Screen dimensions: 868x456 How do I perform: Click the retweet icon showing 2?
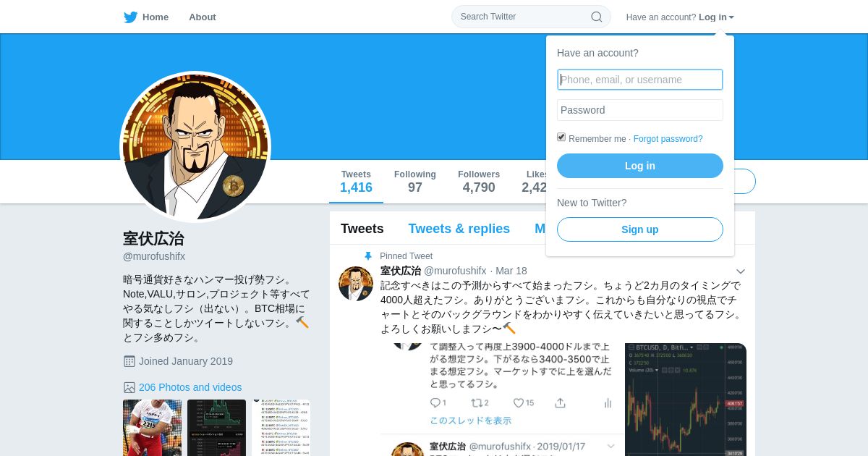[x=477, y=403]
